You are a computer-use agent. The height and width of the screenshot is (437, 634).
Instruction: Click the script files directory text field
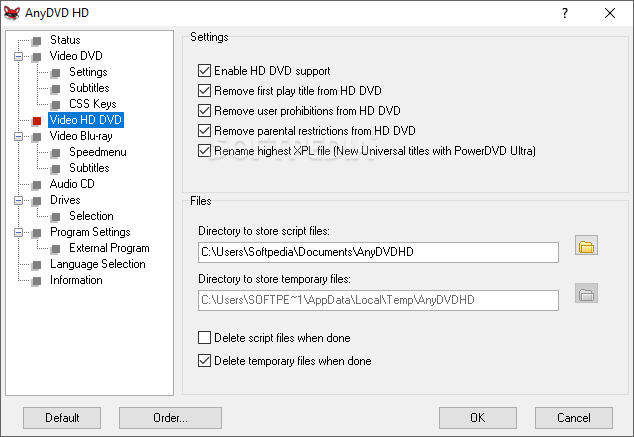coord(377,252)
